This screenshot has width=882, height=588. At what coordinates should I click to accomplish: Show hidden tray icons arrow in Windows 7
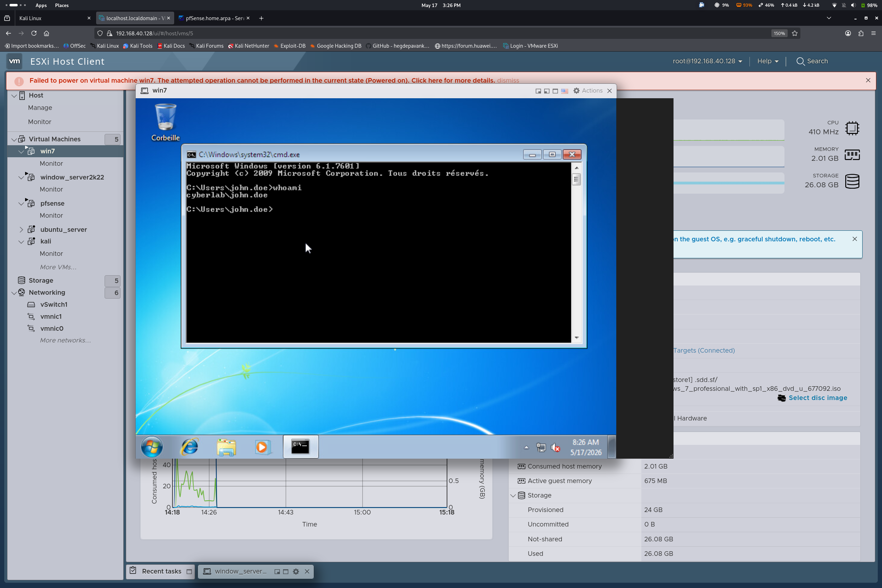(526, 447)
